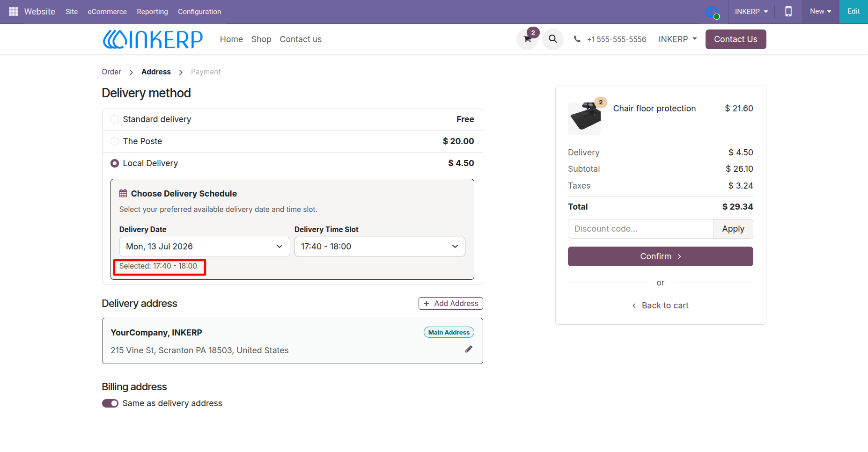Go Back to cart

tap(660, 306)
